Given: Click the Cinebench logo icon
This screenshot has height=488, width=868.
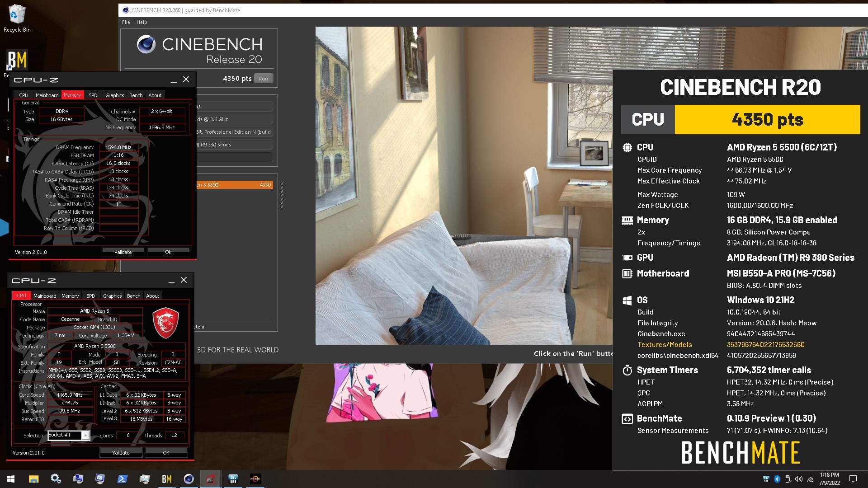Looking at the screenshot, I should tap(146, 44).
